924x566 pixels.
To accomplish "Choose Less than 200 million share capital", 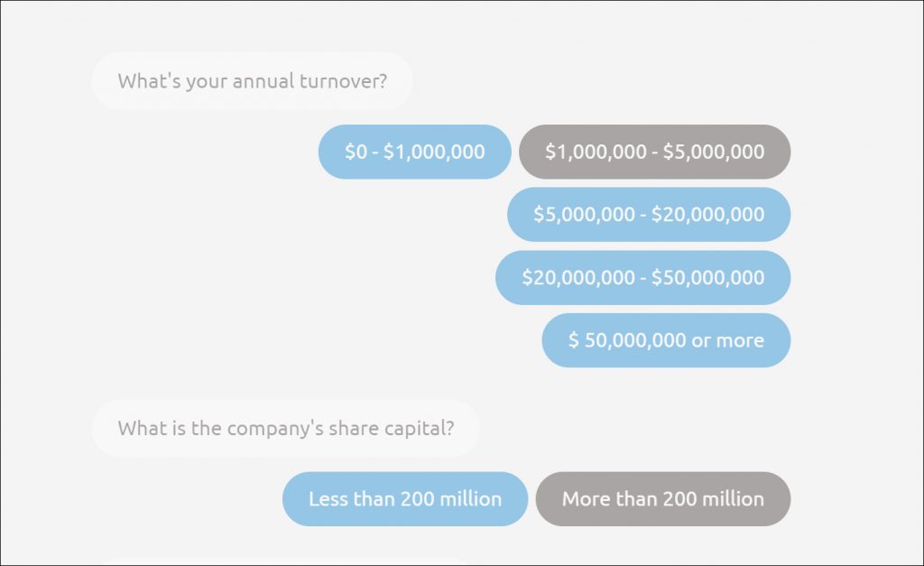I will 404,498.
